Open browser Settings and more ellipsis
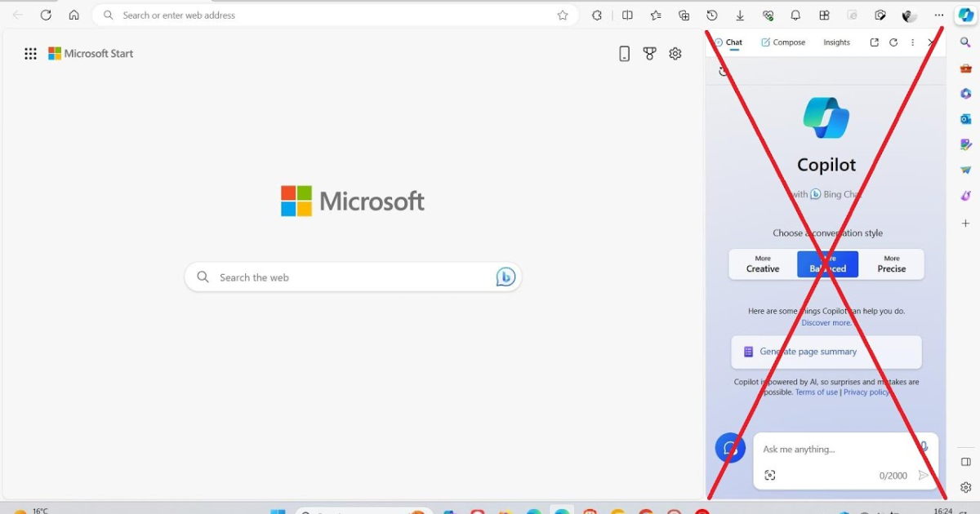This screenshot has height=514, width=980. click(939, 16)
